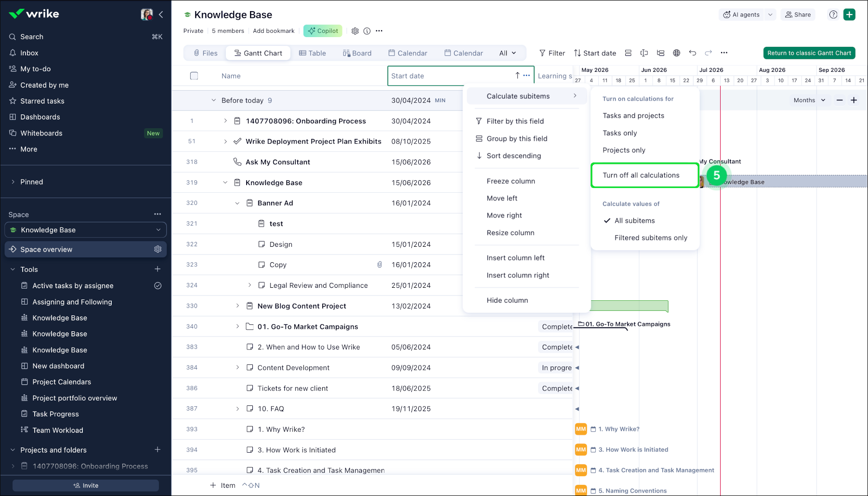Click the Start date column header field
Viewport: 868px width, 496px height.
(461, 76)
